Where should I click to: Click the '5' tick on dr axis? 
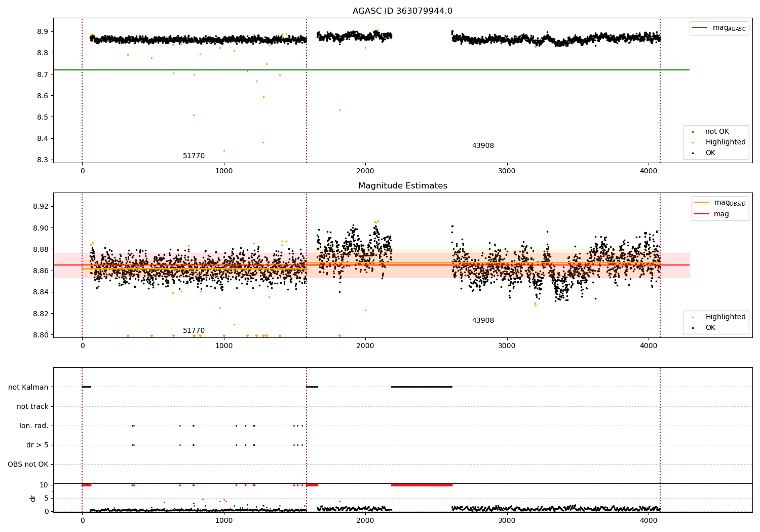pyautogui.click(x=46, y=498)
